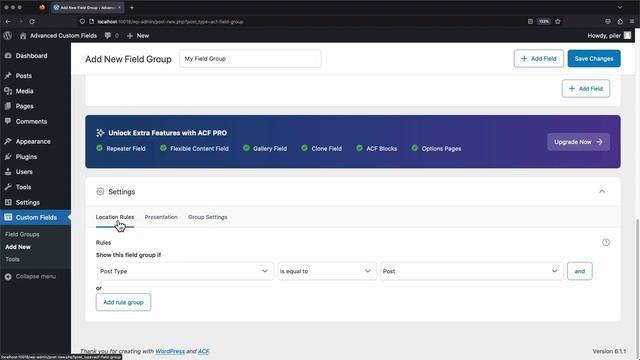Open WordPress footer link
The width and height of the screenshot is (640, 360).
(170, 351)
